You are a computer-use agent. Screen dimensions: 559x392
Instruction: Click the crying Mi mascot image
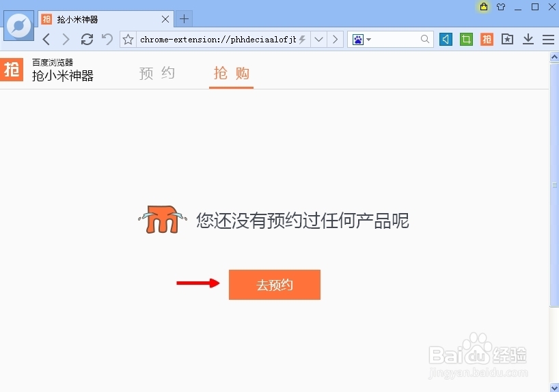click(163, 219)
